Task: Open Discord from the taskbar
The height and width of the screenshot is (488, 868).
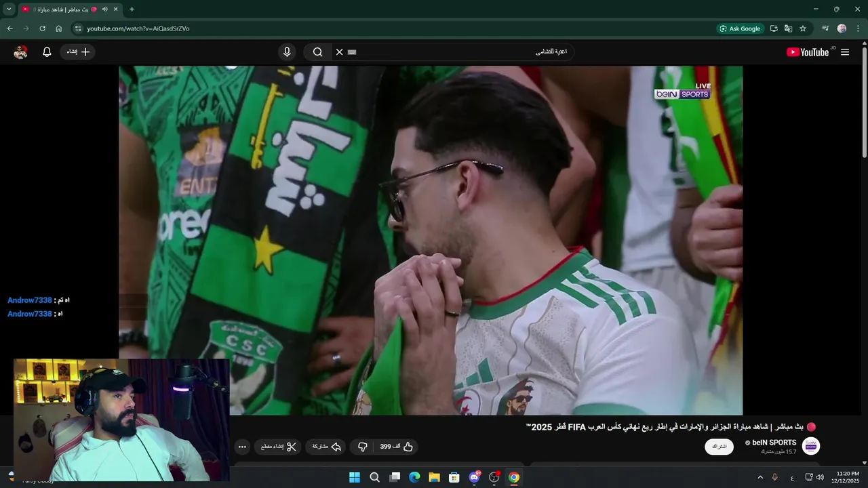Action: [475, 477]
